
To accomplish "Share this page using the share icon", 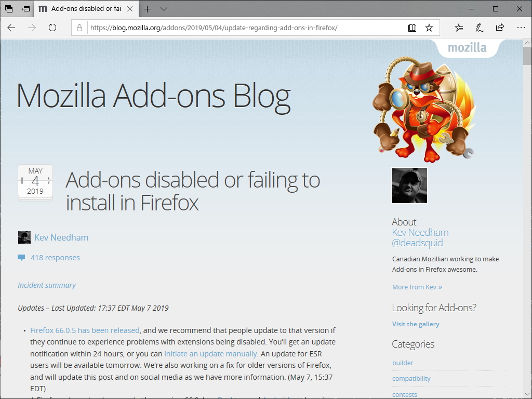I will point(499,28).
